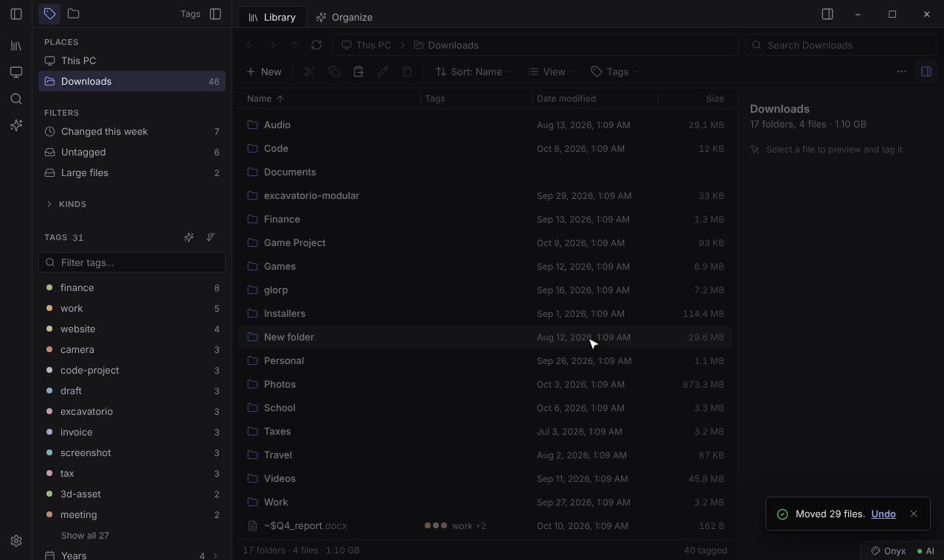Auto-suggest tags sparkle icon
The height and width of the screenshot is (560, 944).
pyautogui.click(x=189, y=237)
